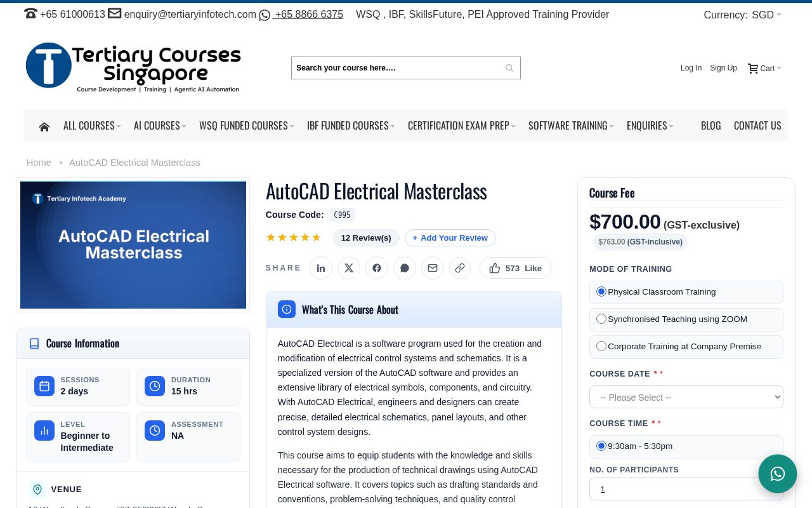The width and height of the screenshot is (812, 508).
Task: Click the Duration clock icon
Action: [155, 386]
